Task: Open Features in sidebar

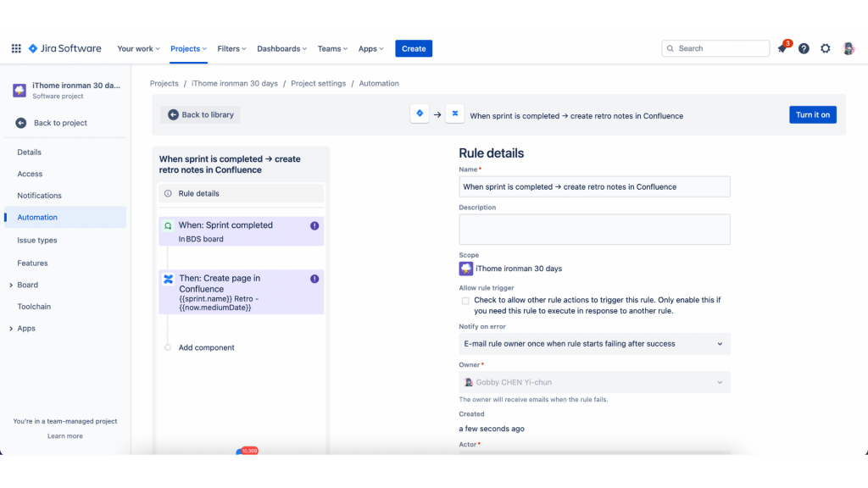Action: click(33, 263)
